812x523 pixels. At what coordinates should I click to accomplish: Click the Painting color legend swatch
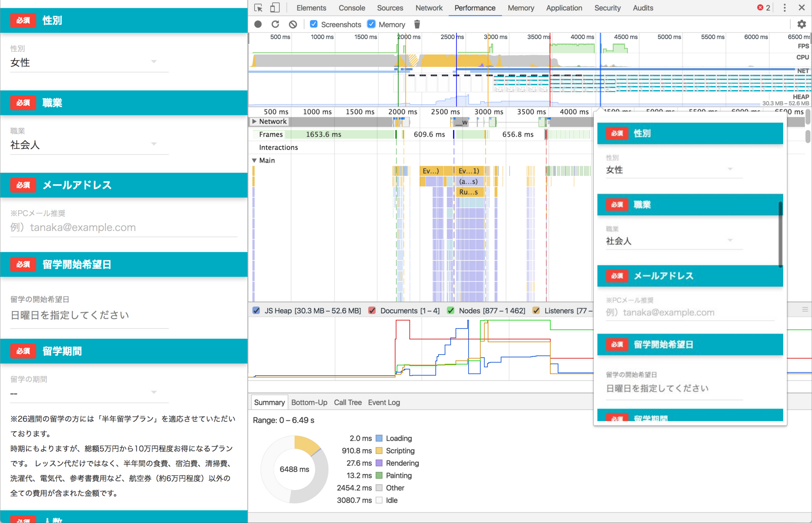[379, 475]
